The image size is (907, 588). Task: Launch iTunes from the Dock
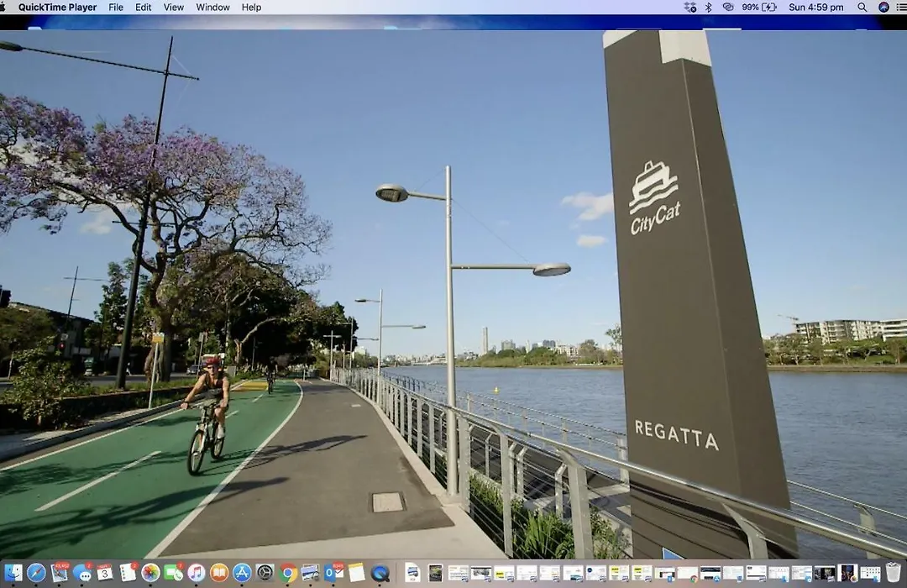196,573
